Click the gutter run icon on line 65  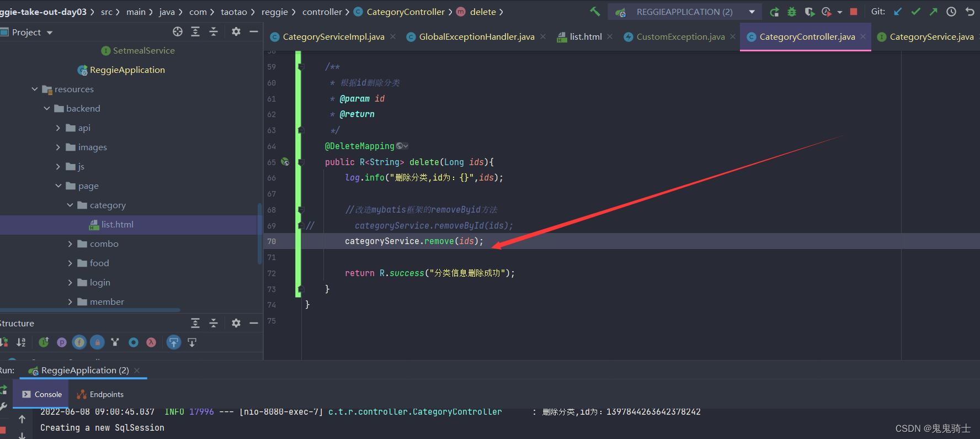(x=285, y=162)
